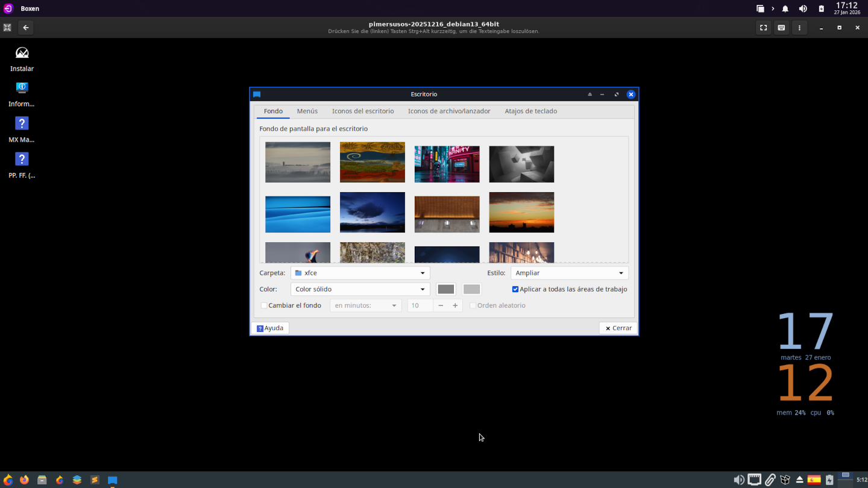Go back with the Boxes back arrow
868x488 pixels.
click(25, 28)
